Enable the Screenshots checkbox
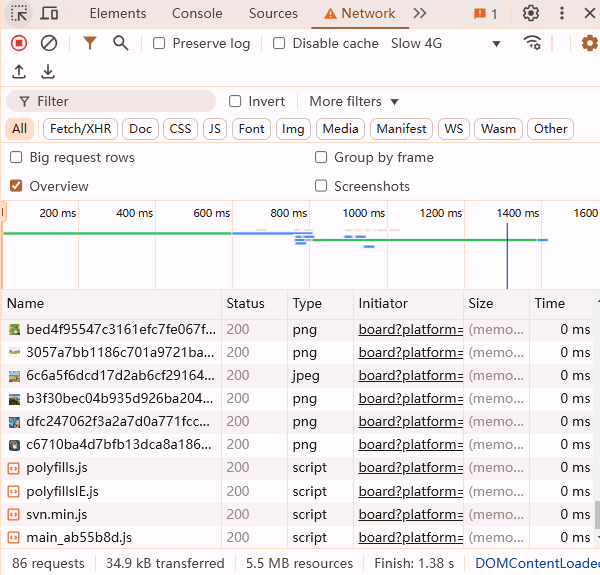Screen dimensions: 600x575 [x=321, y=186]
